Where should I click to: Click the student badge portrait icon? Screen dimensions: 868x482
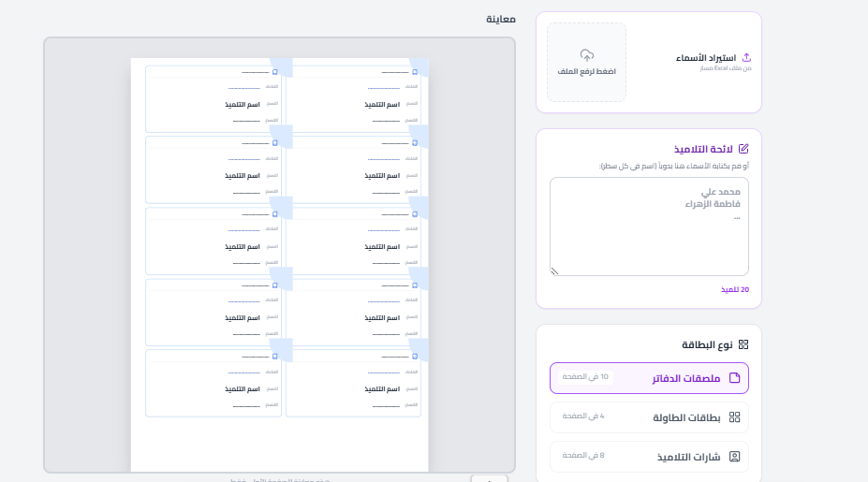[735, 457]
